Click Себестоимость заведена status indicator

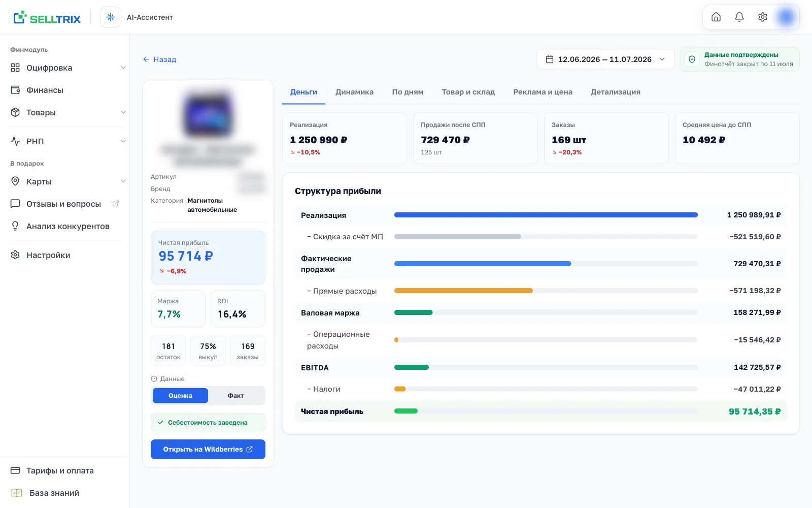pos(208,423)
